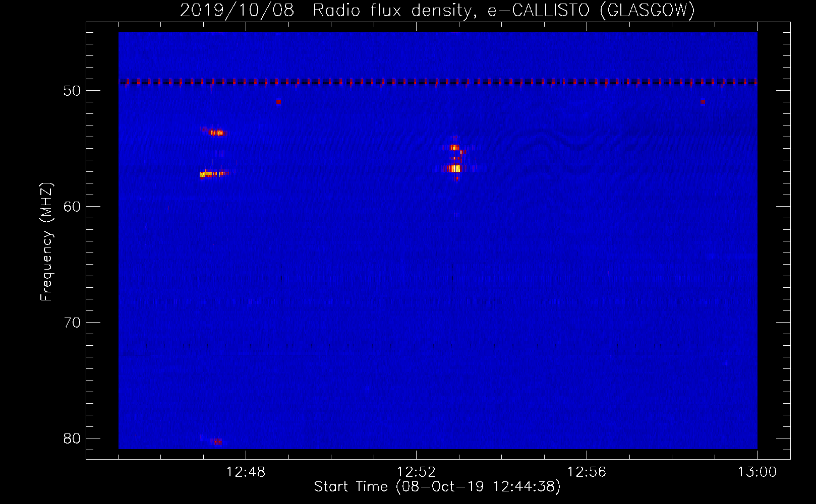Click the 80 MHz frequency tick label
The height and width of the screenshot is (504, 816).
coord(72,438)
